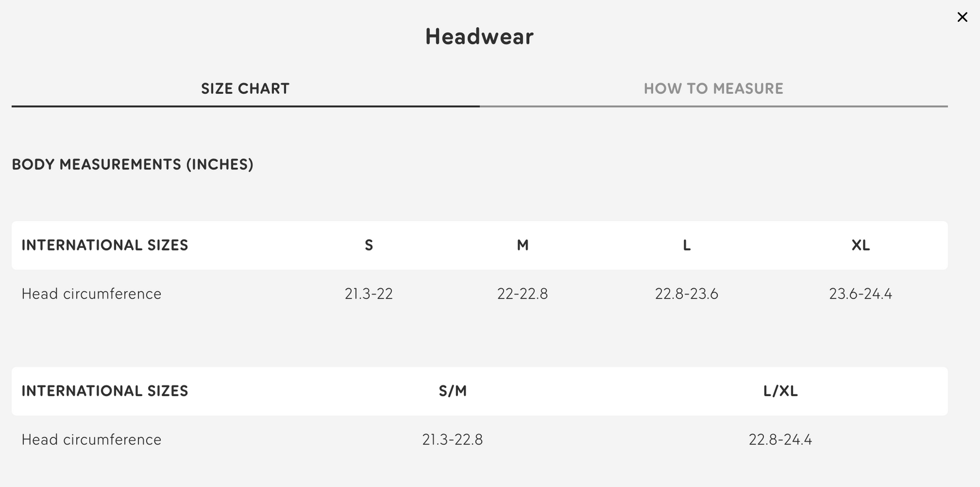Click Head circumference label in first table
The image size is (980, 487).
point(91,294)
